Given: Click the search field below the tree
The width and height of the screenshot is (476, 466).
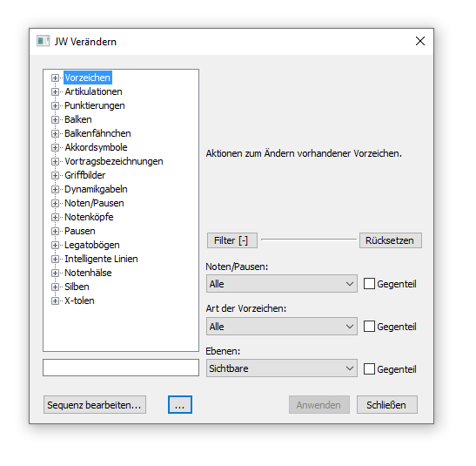Looking at the screenshot, I should pyautogui.click(x=121, y=368).
